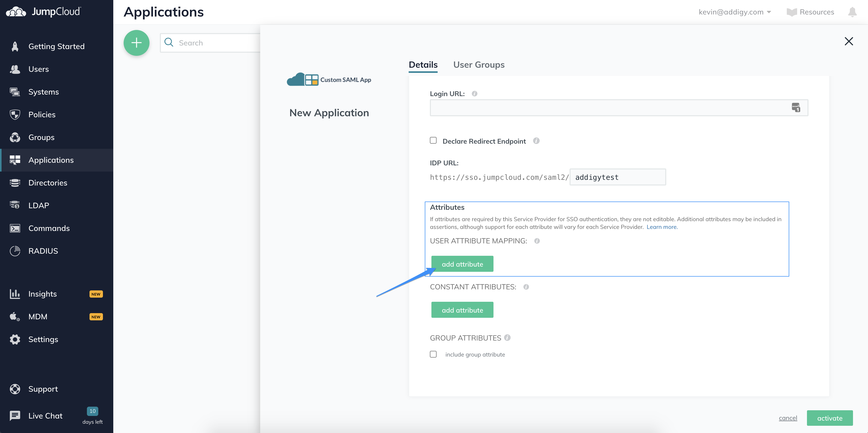
Task: Click the Insights chart icon
Action: tap(15, 294)
